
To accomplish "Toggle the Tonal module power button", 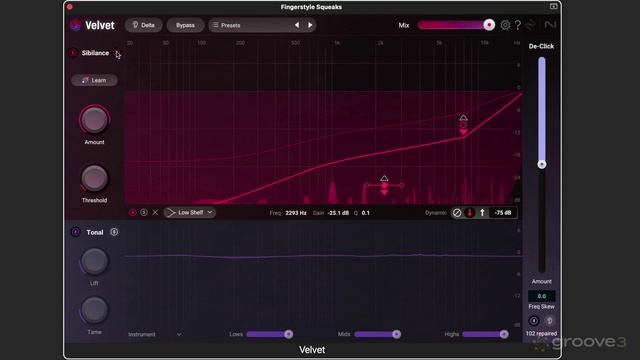I will tap(76, 232).
